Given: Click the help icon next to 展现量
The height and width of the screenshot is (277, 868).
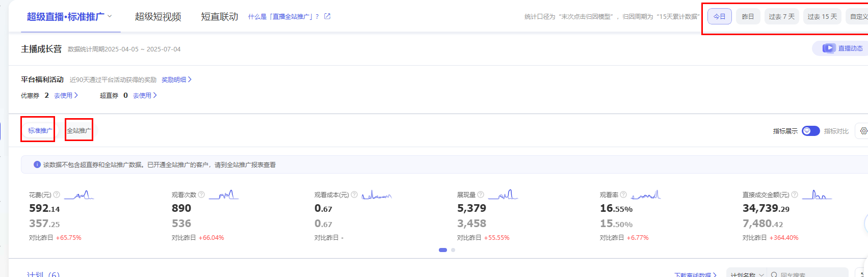Looking at the screenshot, I should click(481, 195).
